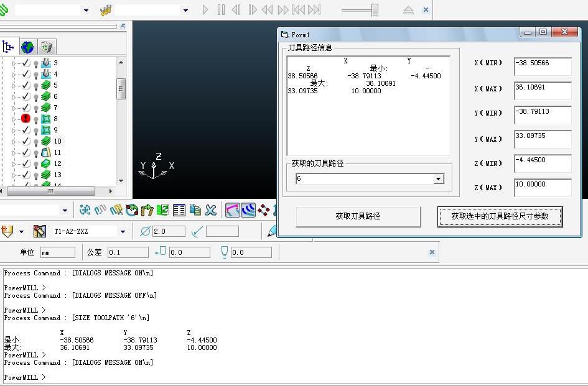This screenshot has width=588, height=386.
Task: Open the toolpath list table icon
Action: click(179, 210)
